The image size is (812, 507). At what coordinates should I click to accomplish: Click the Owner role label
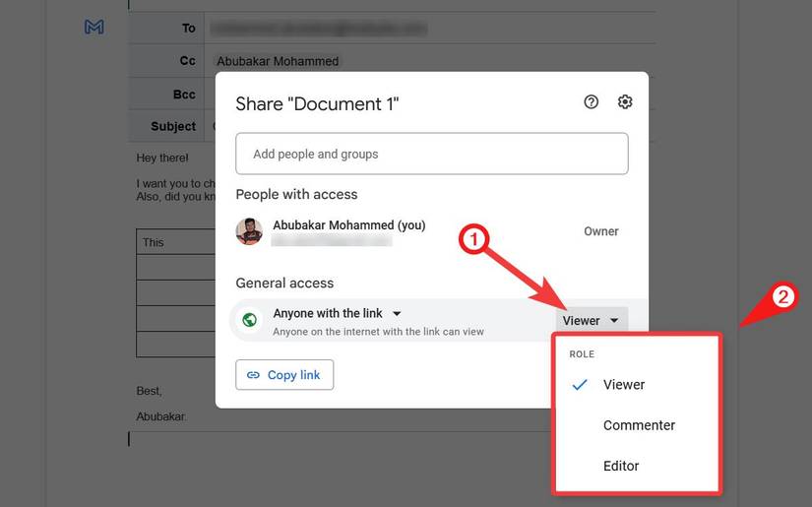click(x=600, y=231)
